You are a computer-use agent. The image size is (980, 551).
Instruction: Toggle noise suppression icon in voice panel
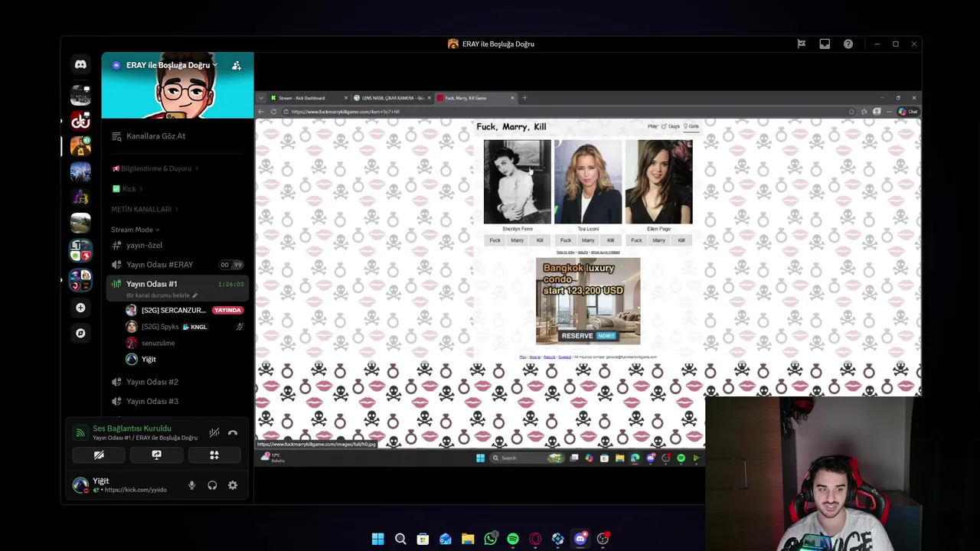(x=214, y=433)
